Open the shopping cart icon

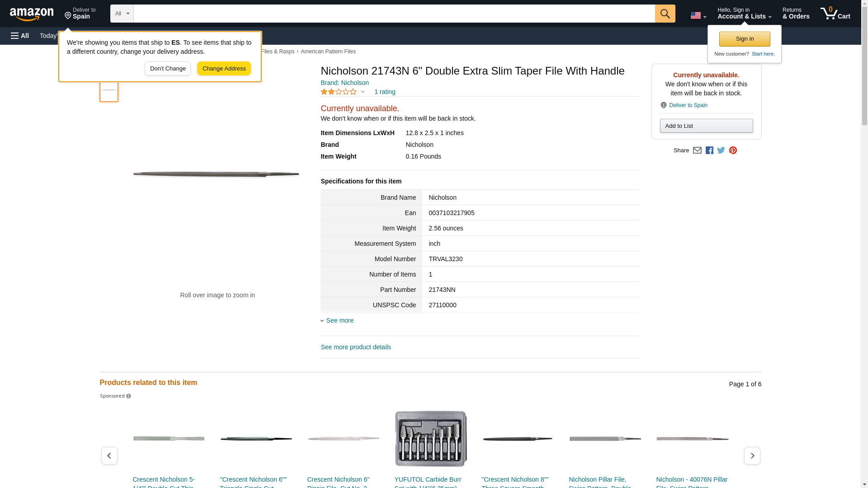(x=835, y=14)
